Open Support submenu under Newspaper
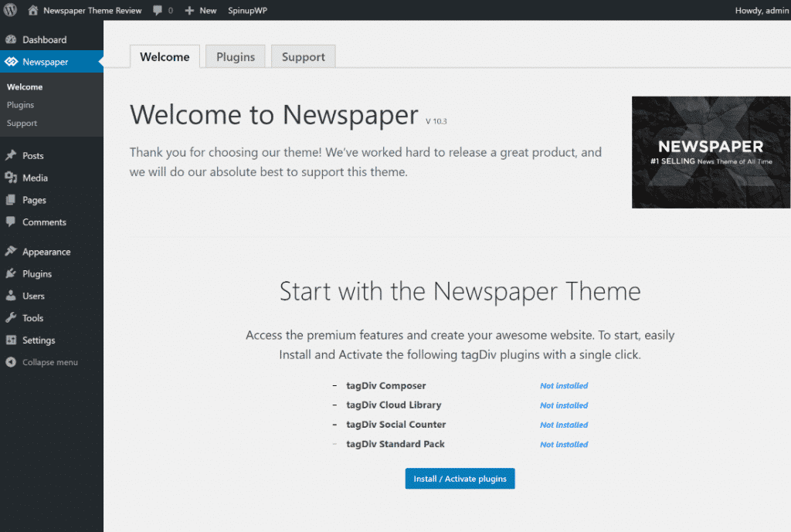Image resolution: width=791 pixels, height=532 pixels. coord(22,123)
